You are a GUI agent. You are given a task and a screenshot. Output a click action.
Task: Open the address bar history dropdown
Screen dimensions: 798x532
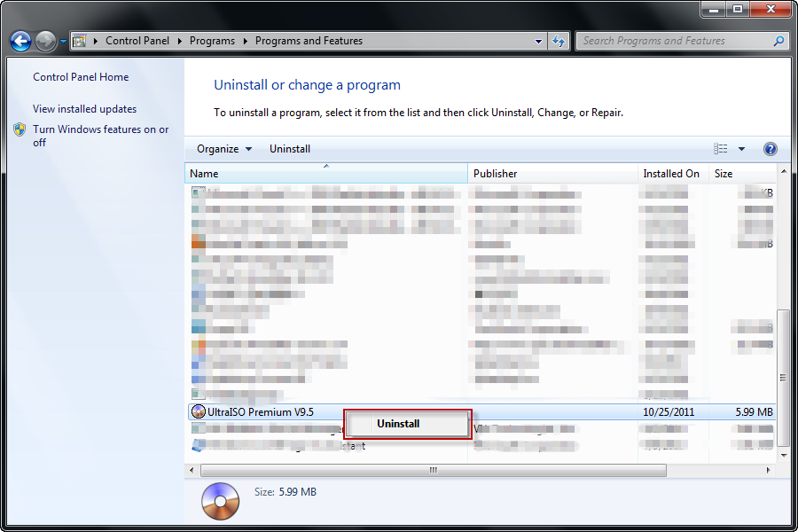click(538, 42)
